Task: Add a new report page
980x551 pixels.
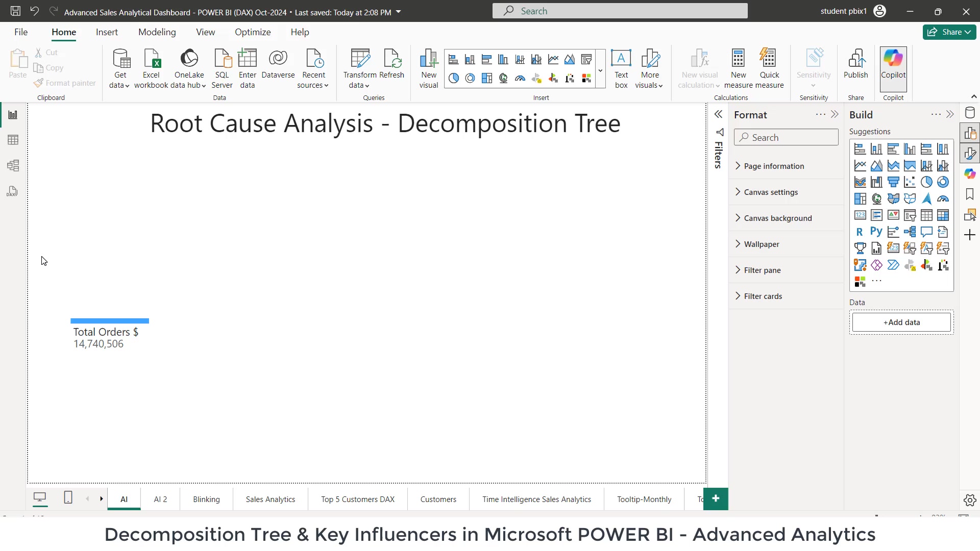Action: 716,498
